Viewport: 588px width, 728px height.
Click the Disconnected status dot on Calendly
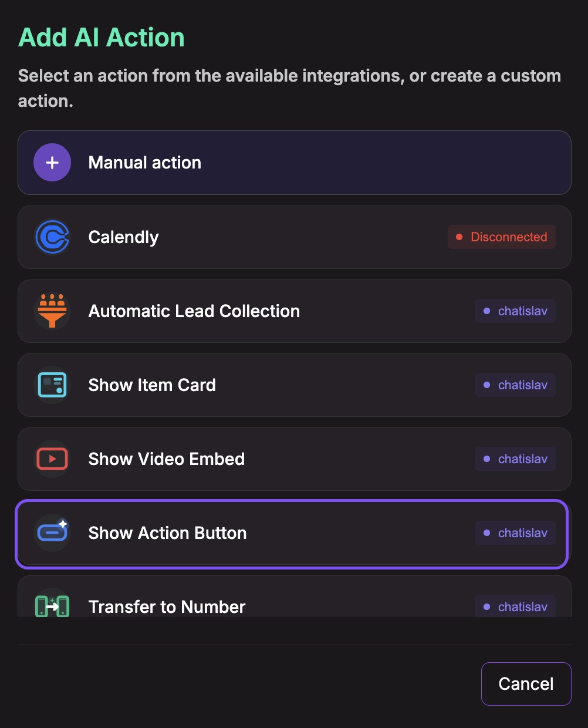coord(459,237)
